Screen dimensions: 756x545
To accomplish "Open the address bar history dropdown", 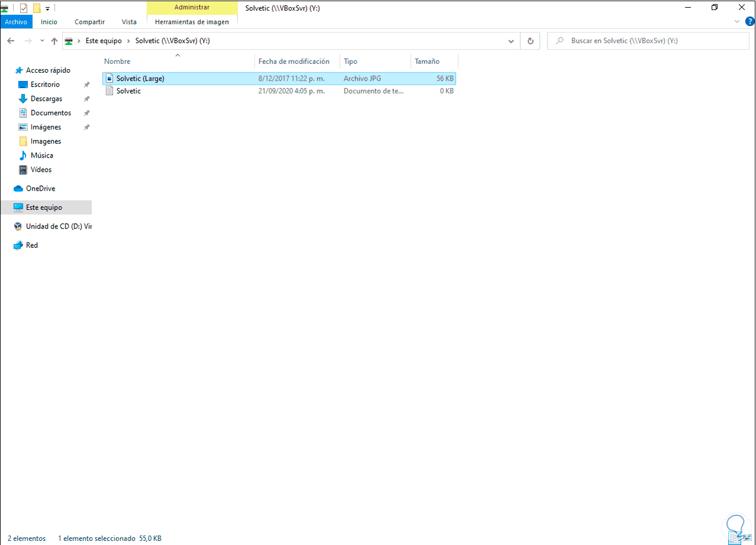I will click(511, 41).
